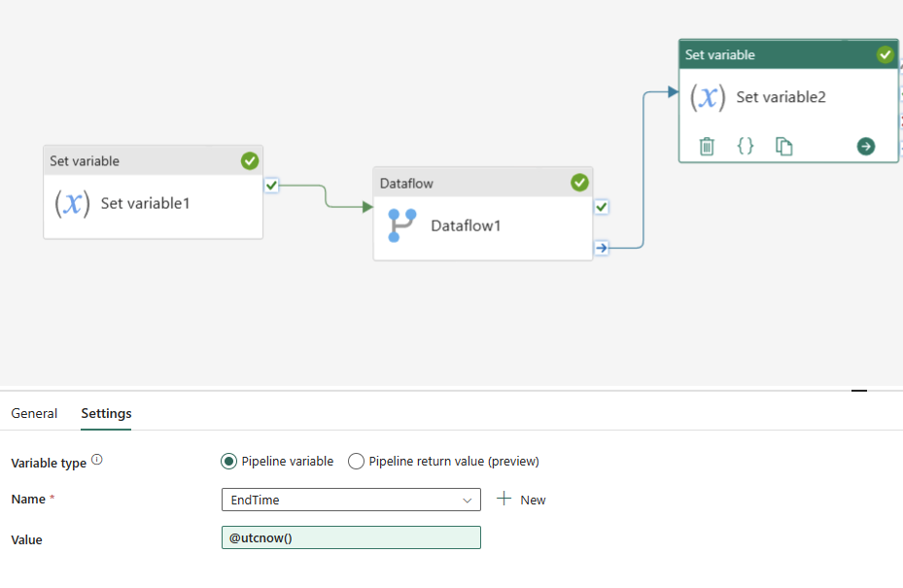
Task: Click the circled arrow icon on Set variable2
Action: (865, 146)
